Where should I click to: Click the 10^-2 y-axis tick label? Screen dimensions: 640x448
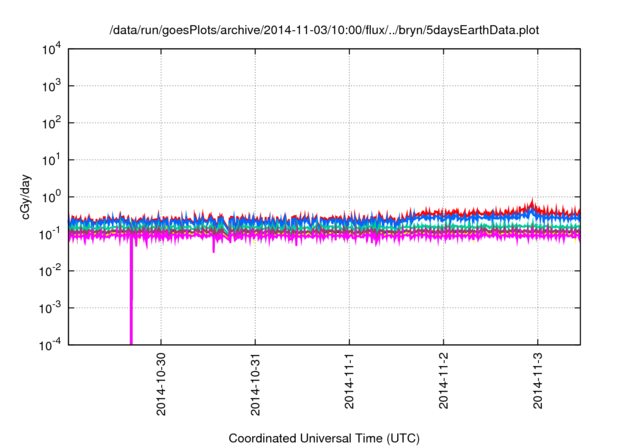point(50,271)
